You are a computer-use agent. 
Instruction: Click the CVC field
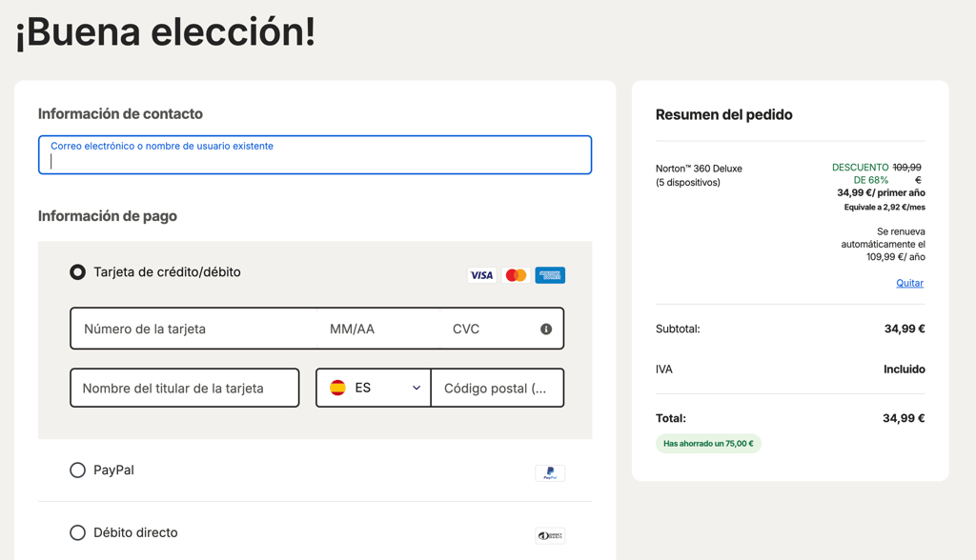tap(489, 329)
